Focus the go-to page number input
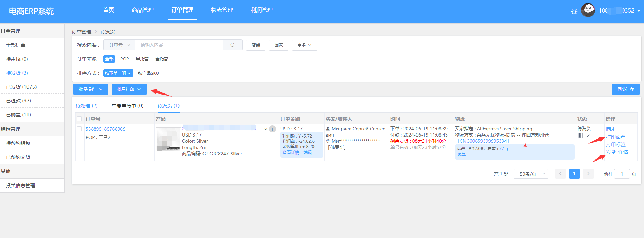The height and width of the screenshot is (238, 644). tap(622, 174)
